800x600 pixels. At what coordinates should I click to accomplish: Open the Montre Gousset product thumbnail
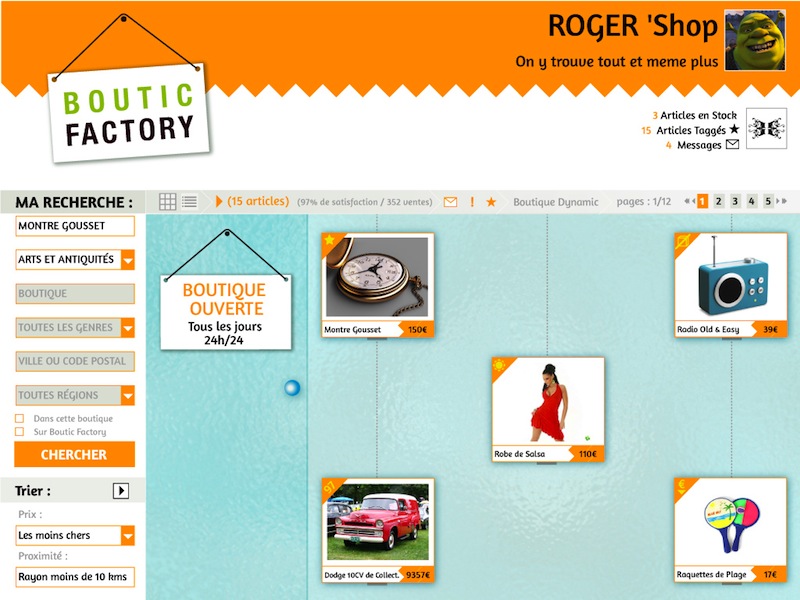pyautogui.click(x=377, y=277)
